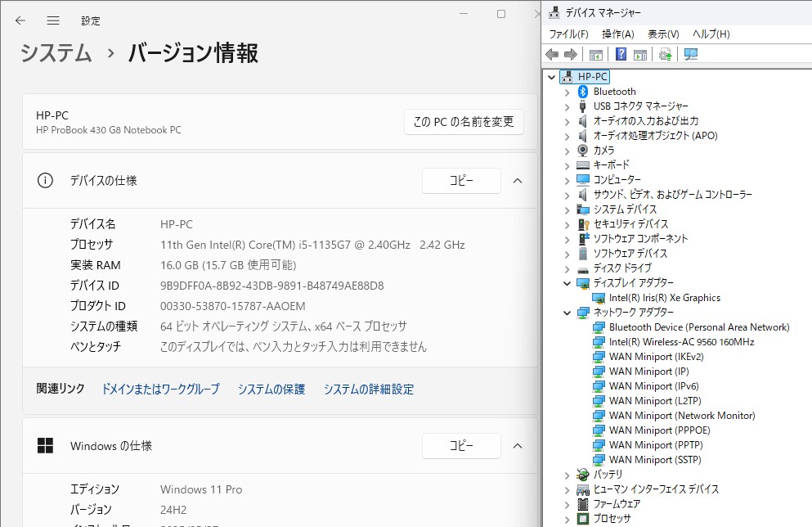Screen dimensions: 812x527
Task: Collapse the ネットワーク アダプター category
Action: [567, 313]
